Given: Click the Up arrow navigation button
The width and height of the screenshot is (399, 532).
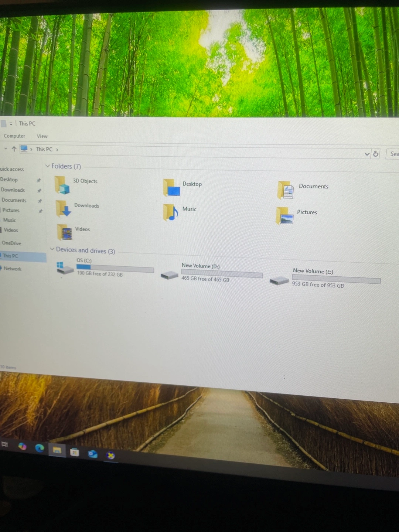Looking at the screenshot, I should (x=14, y=149).
